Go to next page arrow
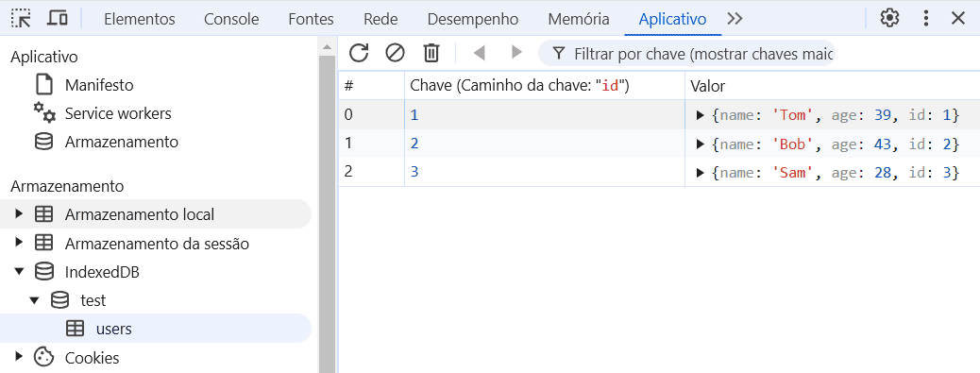This screenshot has width=980, height=373. click(x=516, y=53)
